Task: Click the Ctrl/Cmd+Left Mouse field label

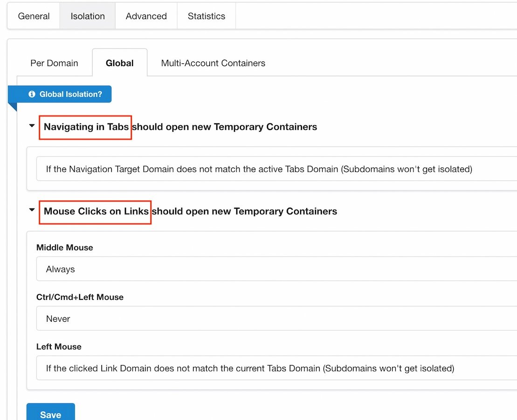Action: pos(80,297)
